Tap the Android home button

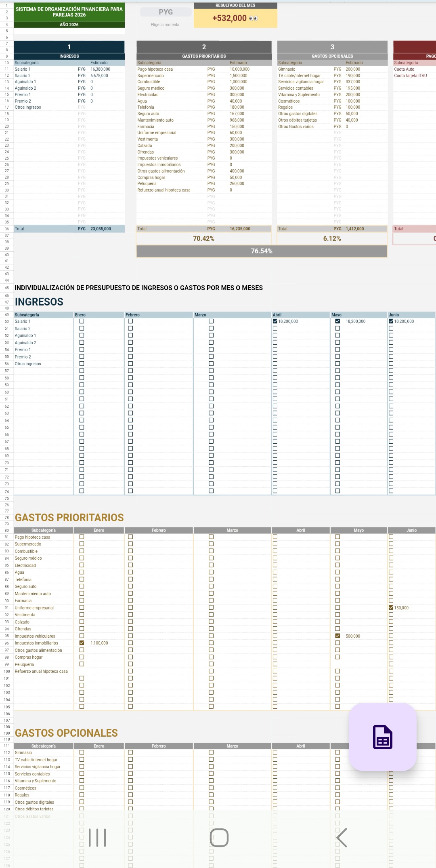pos(219,837)
